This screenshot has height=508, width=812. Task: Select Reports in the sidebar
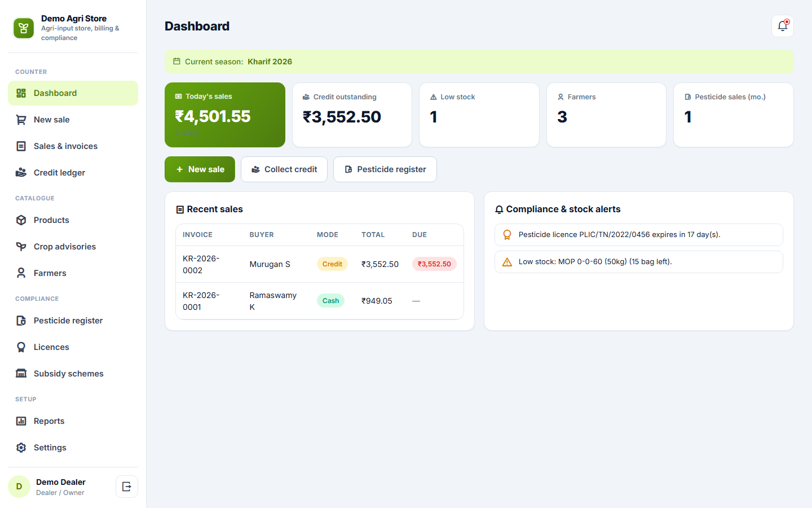(73, 421)
